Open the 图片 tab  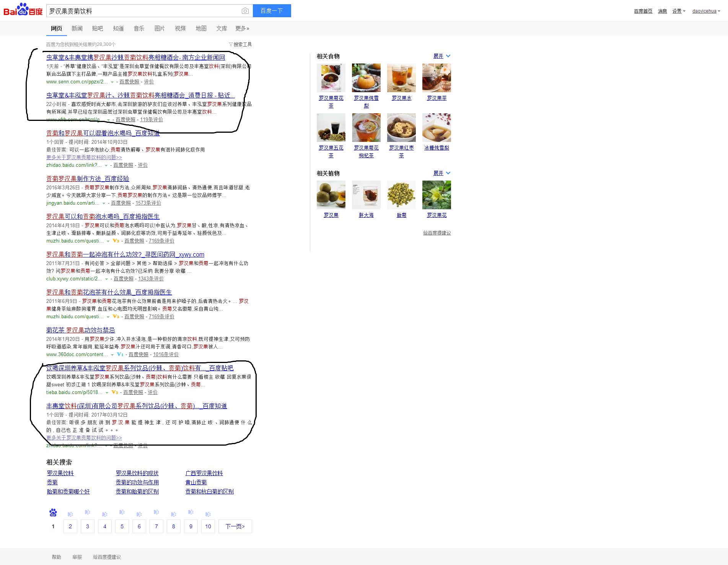(160, 28)
